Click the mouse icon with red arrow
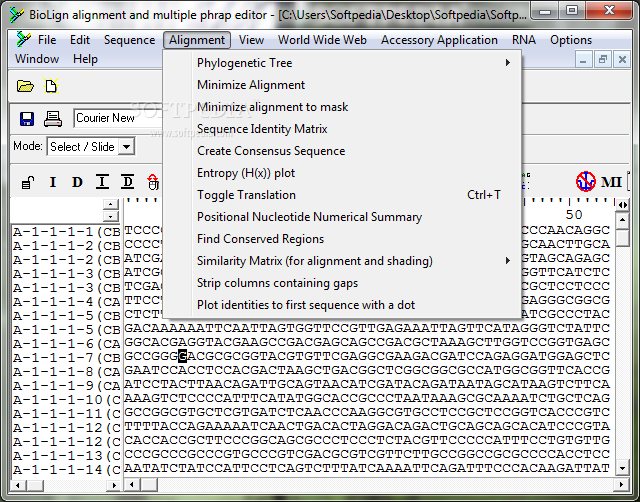640x502 pixels. pyautogui.click(x=153, y=182)
